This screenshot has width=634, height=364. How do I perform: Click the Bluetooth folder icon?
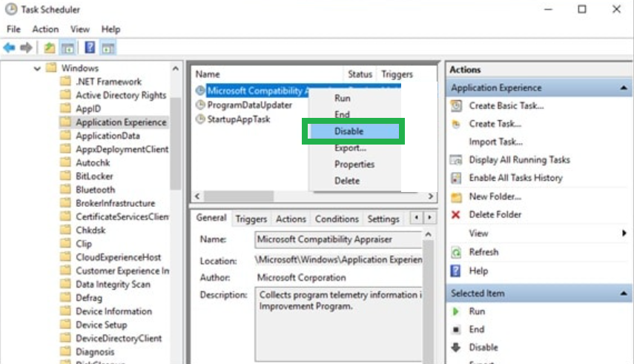click(x=65, y=189)
